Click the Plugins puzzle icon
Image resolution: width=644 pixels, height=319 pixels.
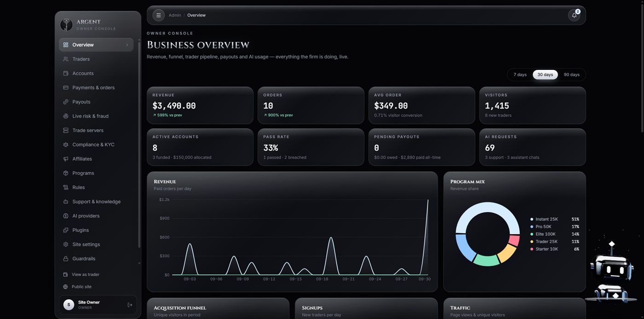66,230
